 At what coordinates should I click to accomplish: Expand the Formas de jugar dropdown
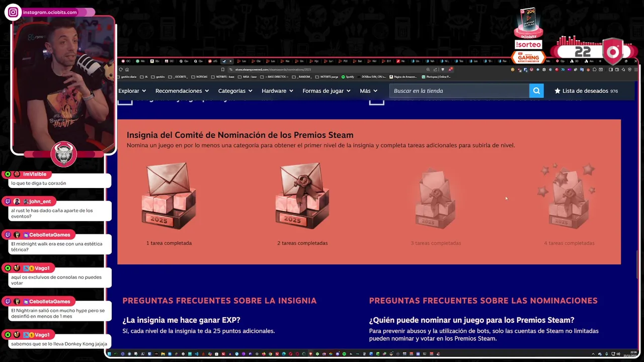coord(327,91)
